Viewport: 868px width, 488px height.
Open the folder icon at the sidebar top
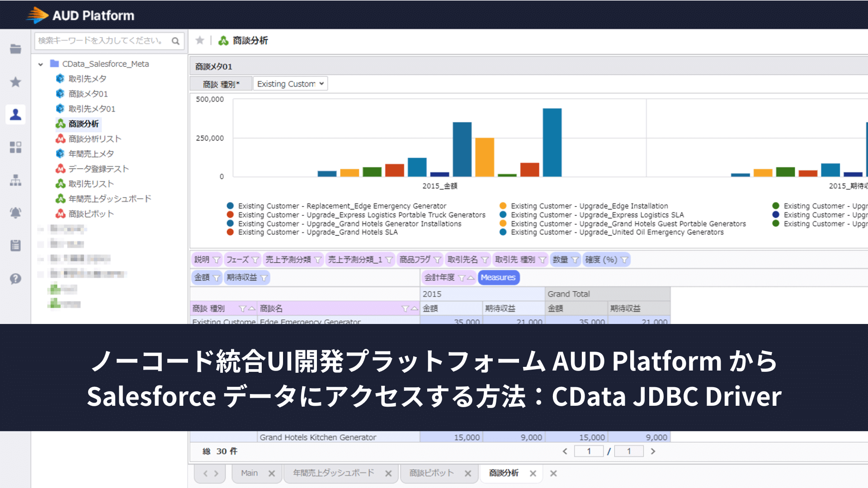coord(15,49)
